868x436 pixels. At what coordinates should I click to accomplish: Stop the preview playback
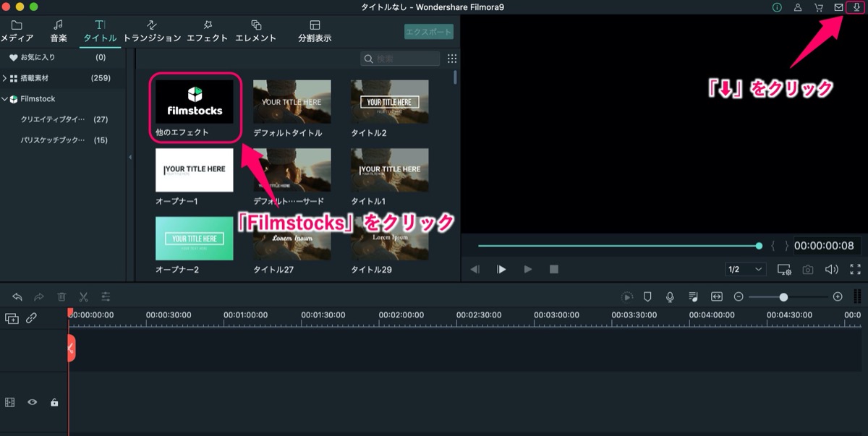(554, 269)
